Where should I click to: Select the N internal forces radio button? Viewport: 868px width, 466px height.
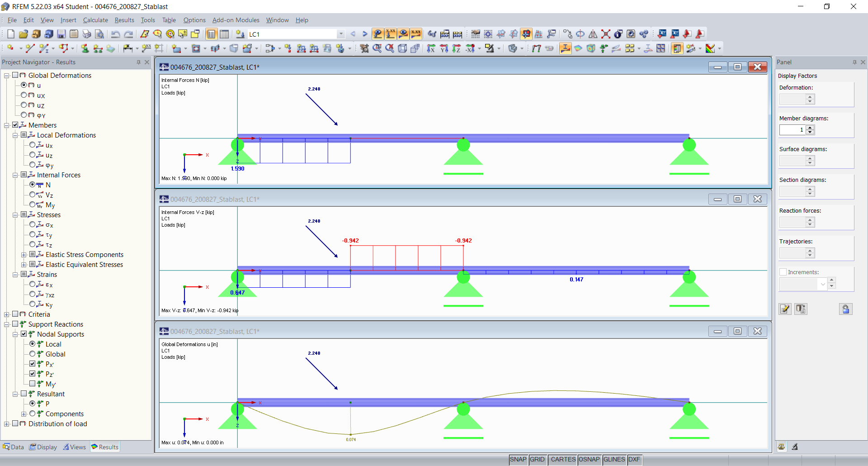[x=32, y=185]
